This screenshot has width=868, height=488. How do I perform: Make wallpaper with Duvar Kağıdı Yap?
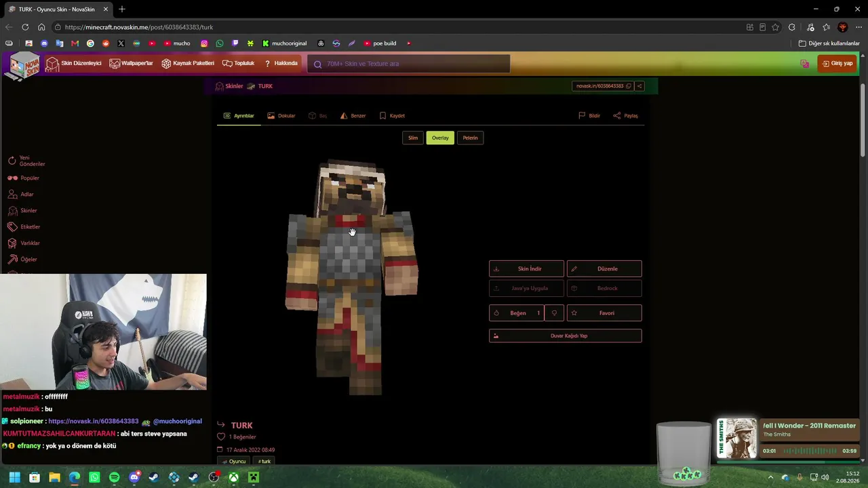566,335
